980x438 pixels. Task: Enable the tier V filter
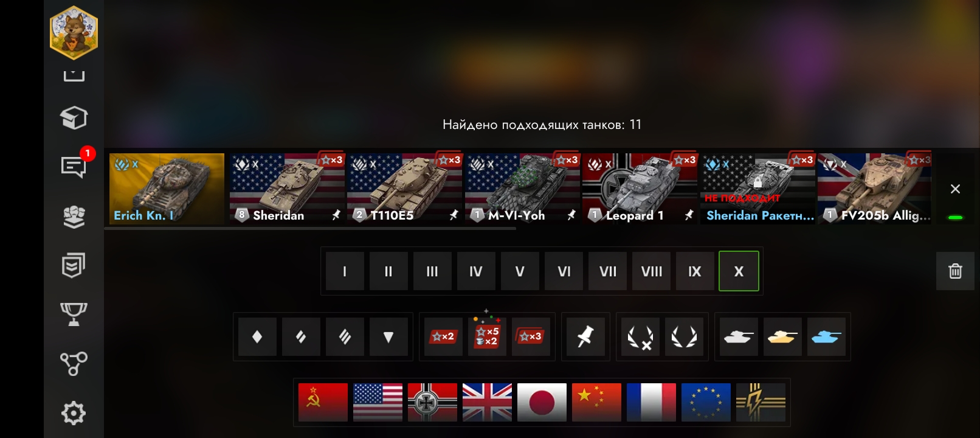pos(520,271)
